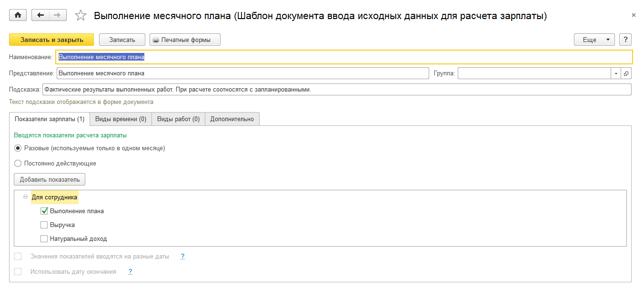Screen dimensions: 644x289
Task: Open the Дополнительно tab
Action: 232,119
